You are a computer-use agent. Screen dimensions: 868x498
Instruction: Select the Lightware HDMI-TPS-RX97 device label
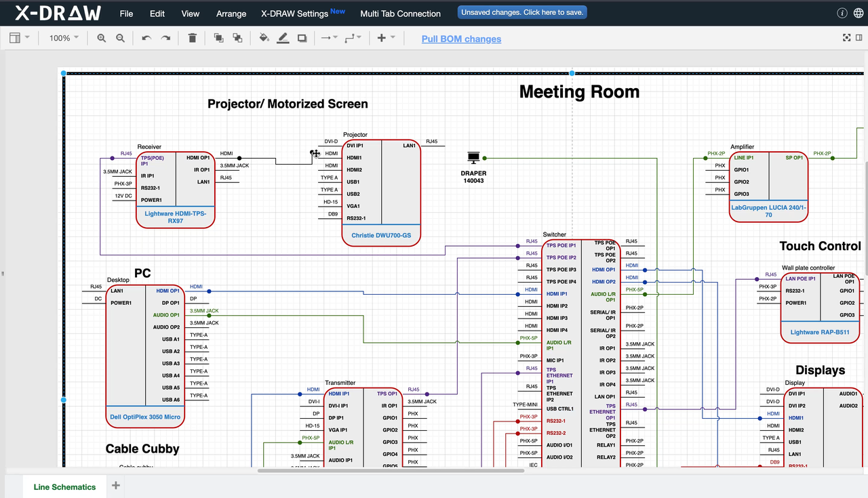(176, 217)
